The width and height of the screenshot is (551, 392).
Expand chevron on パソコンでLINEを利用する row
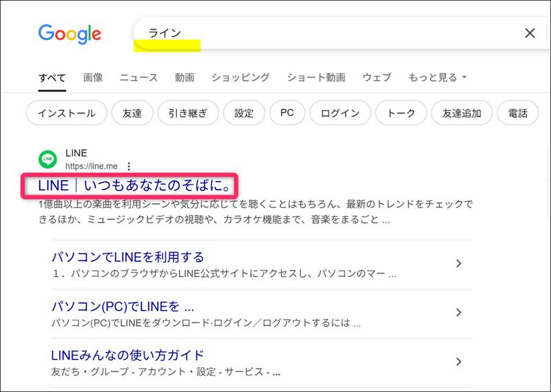(458, 263)
